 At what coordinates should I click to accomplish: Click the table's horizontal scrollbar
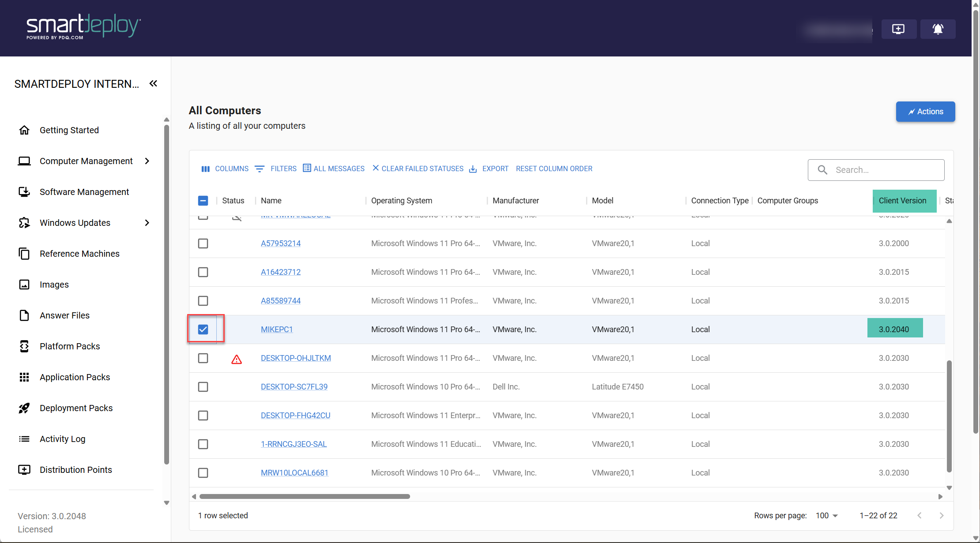click(x=305, y=497)
